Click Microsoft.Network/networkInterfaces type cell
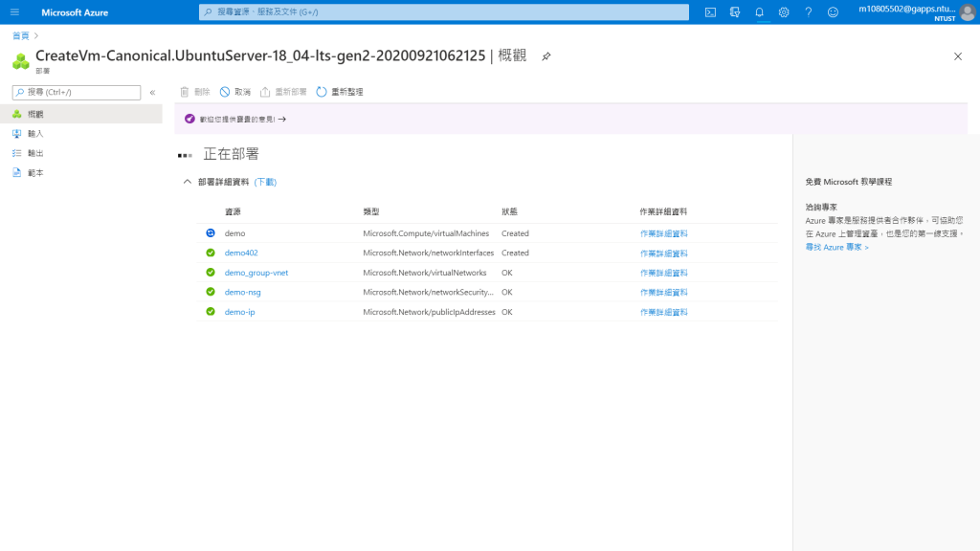 [x=429, y=253]
